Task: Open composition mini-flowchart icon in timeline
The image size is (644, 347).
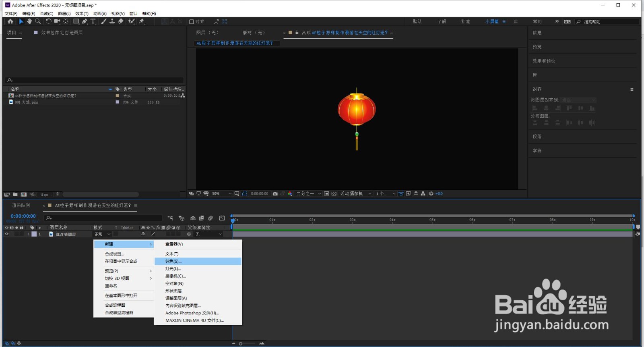Action: point(170,218)
